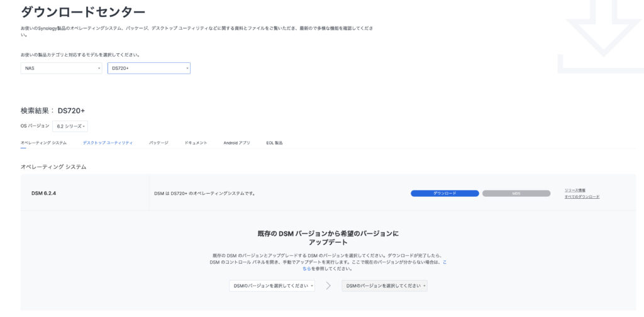Open the DS720+ model dropdown

click(148, 68)
